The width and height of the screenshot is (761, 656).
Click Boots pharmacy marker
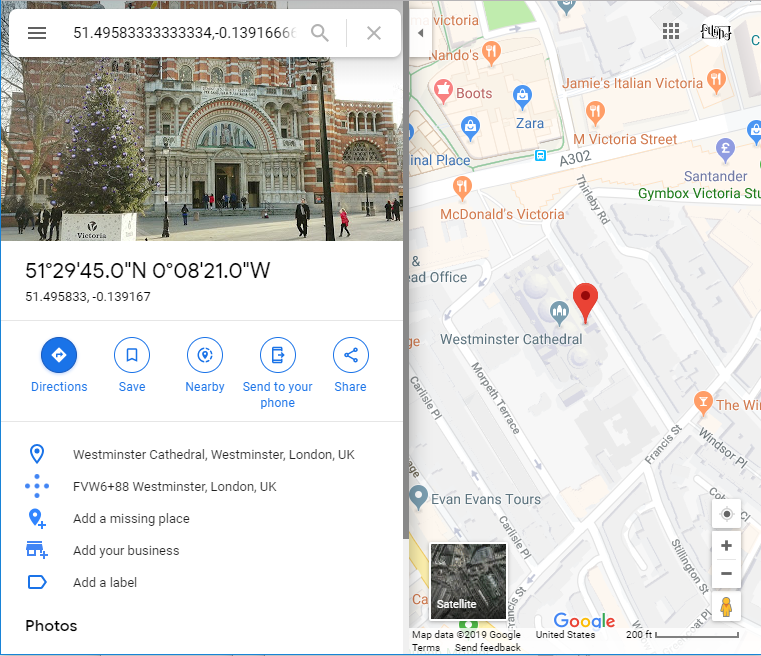tap(443, 91)
